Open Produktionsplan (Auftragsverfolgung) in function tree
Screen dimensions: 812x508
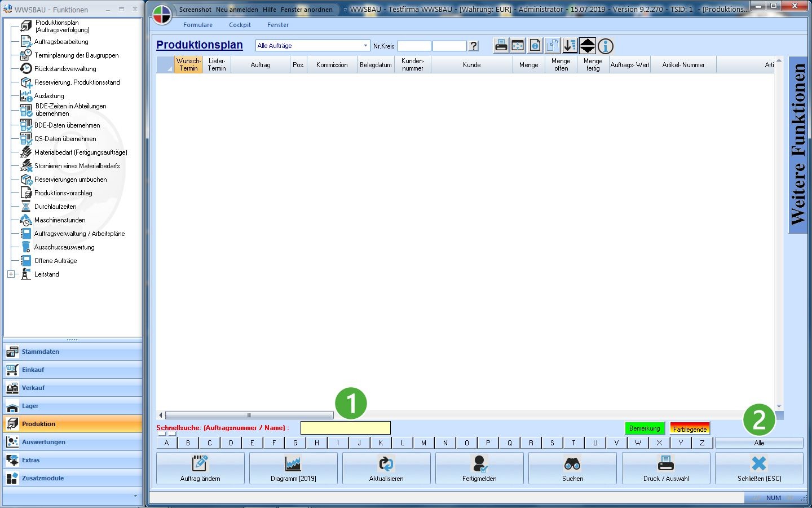(62, 26)
